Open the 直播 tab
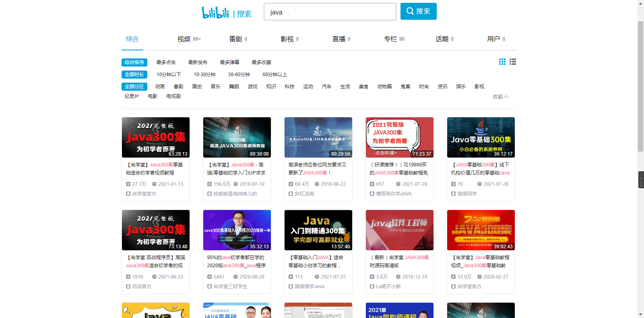The height and width of the screenshot is (318, 644). [341, 39]
